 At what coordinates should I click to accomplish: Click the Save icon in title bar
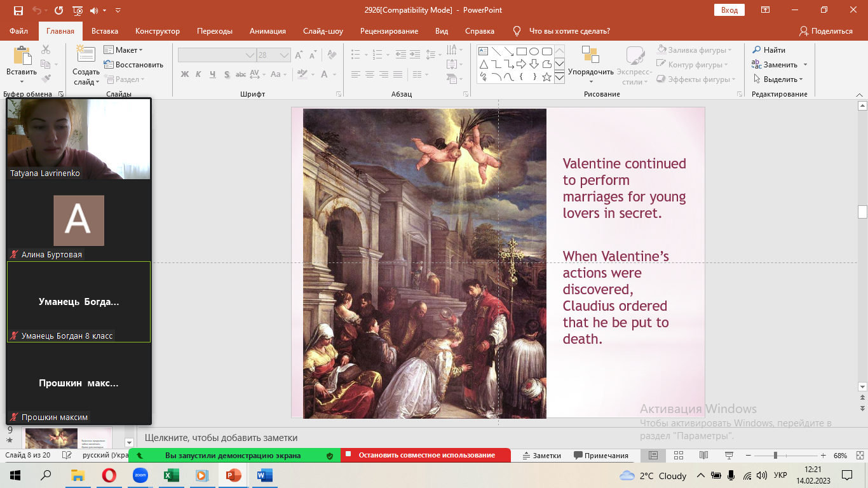(18, 10)
